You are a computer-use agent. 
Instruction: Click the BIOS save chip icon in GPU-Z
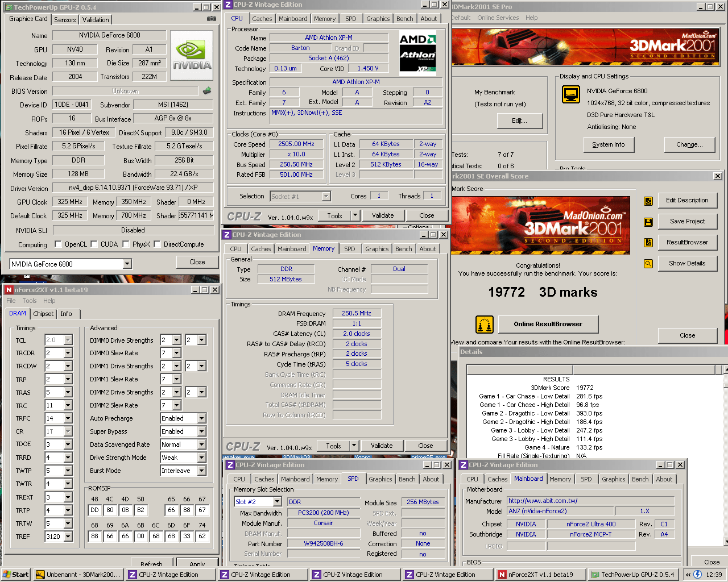click(x=207, y=91)
